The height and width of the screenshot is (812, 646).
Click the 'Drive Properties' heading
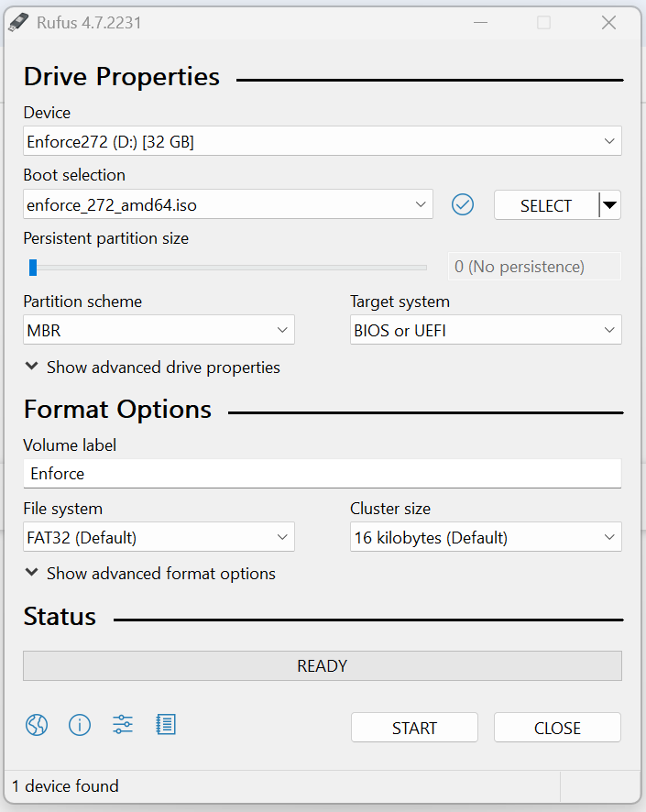(x=122, y=77)
